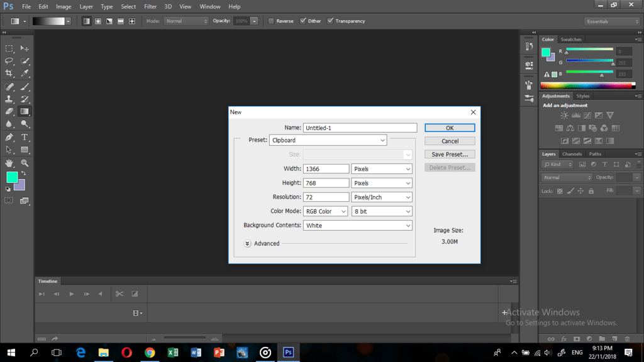Screen dimensions: 644x362
Task: Switch to the Channels tab
Action: (572, 153)
